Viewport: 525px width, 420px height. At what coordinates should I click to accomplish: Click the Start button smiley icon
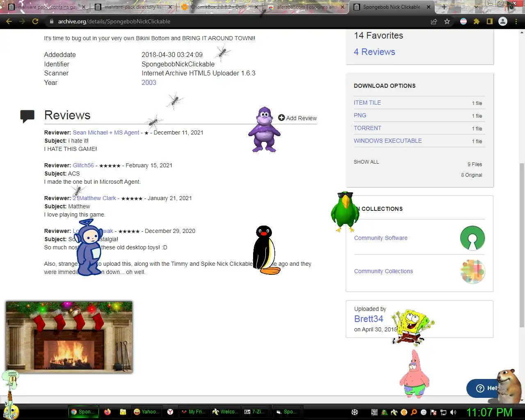click(11, 412)
